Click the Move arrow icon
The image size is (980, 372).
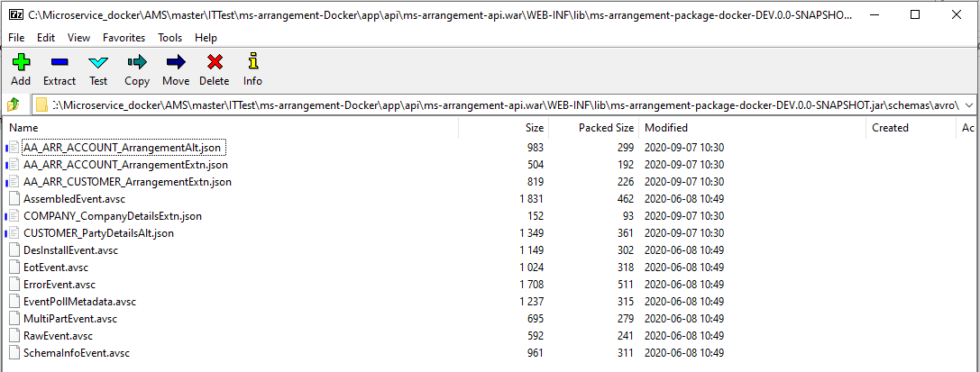tap(176, 62)
